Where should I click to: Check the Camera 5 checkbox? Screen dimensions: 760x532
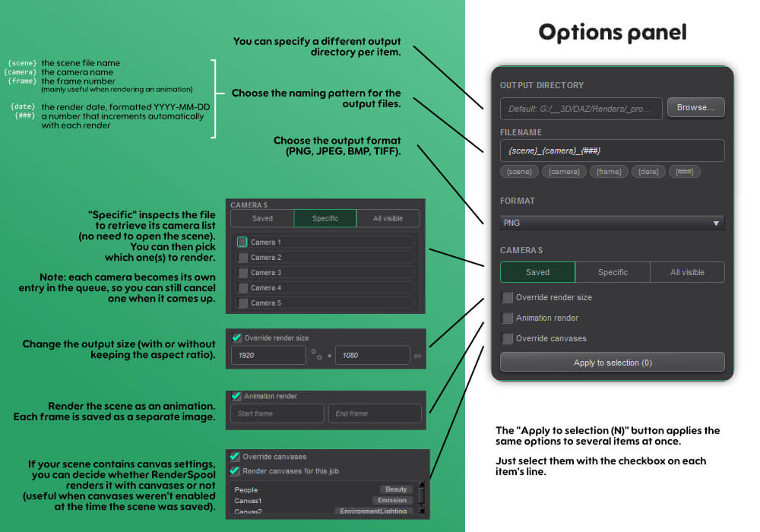(242, 302)
